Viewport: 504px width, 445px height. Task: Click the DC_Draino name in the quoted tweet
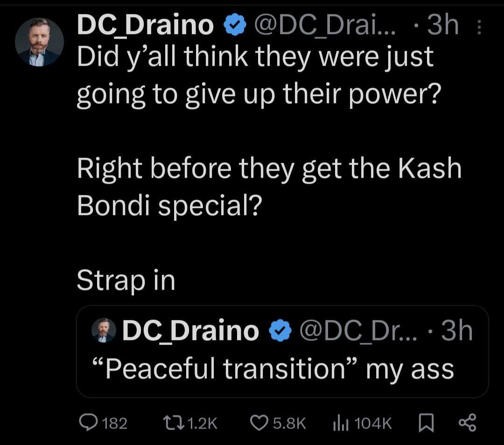[190, 331]
